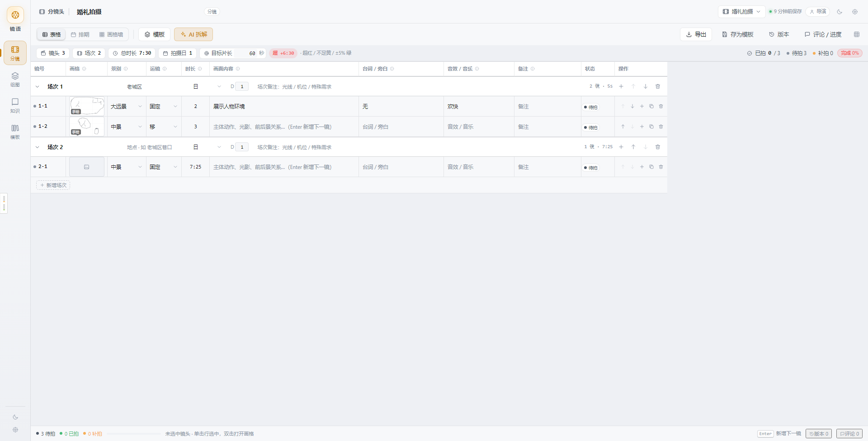Click the 导演 role button

(818, 12)
